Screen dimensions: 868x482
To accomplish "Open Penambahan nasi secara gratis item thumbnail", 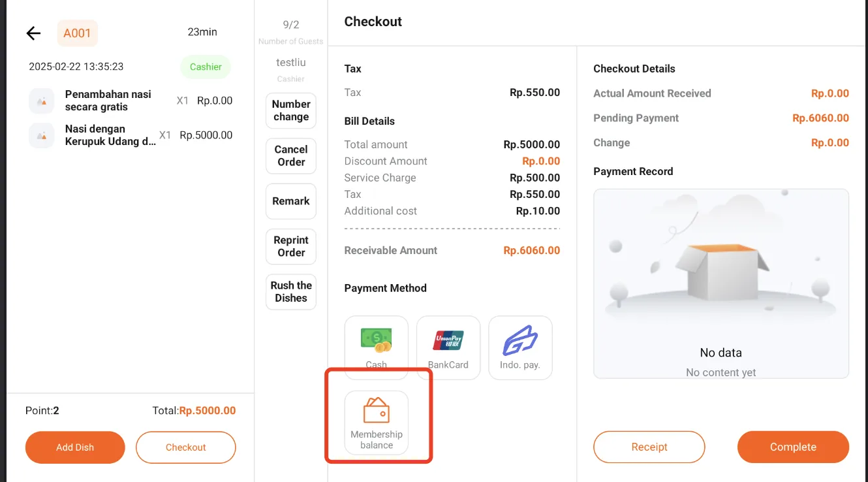I will [42, 101].
